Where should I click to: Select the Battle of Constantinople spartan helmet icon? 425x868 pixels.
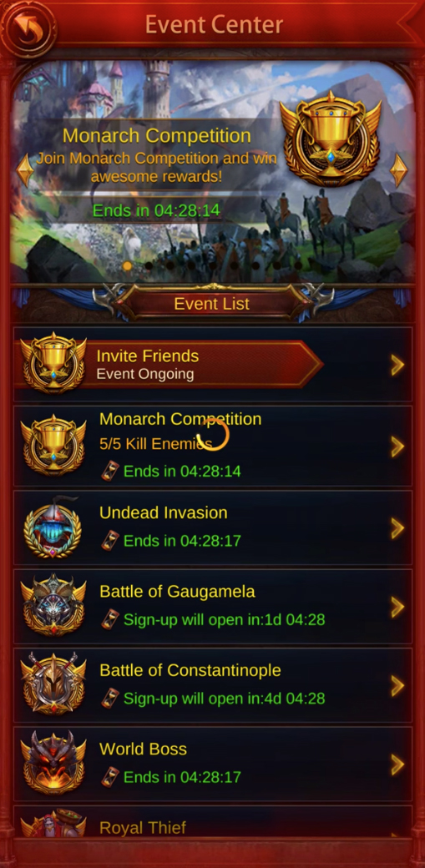(x=53, y=684)
